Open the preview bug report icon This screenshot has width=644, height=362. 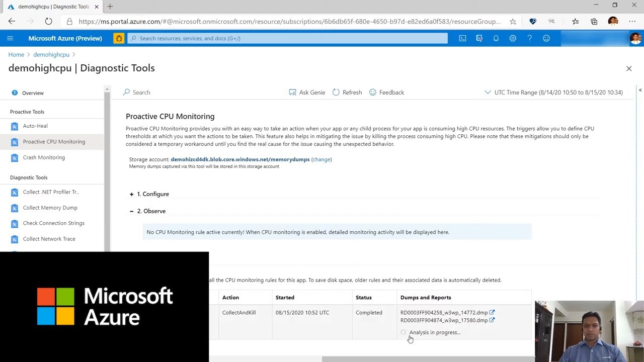[x=119, y=38]
